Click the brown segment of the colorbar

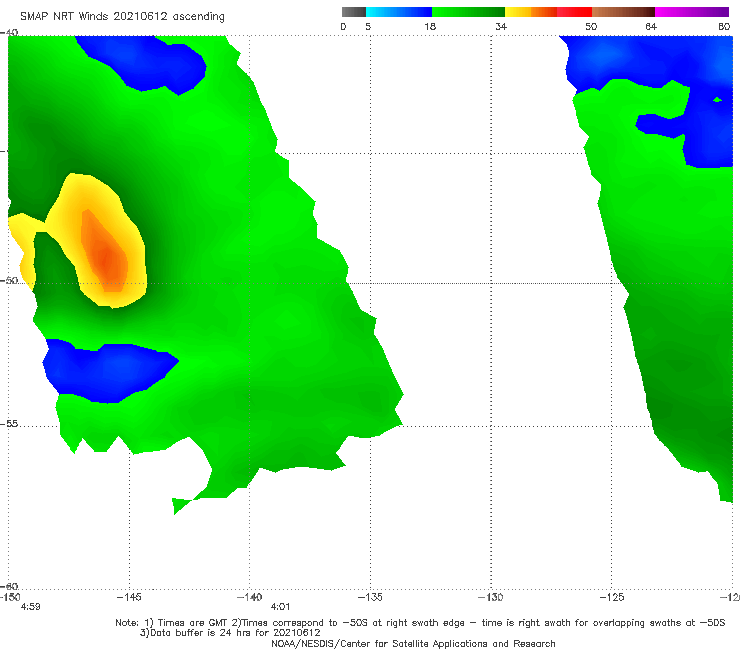pyautogui.click(x=623, y=12)
